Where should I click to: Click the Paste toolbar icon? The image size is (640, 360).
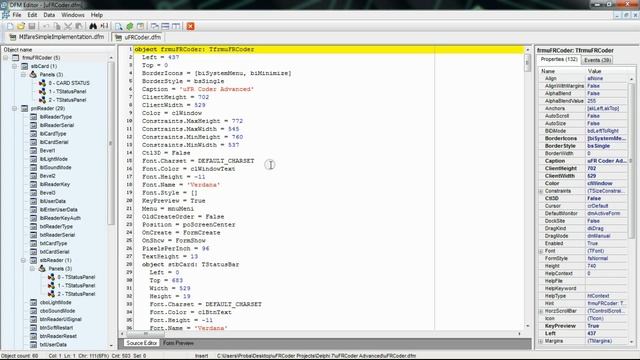pos(78,26)
